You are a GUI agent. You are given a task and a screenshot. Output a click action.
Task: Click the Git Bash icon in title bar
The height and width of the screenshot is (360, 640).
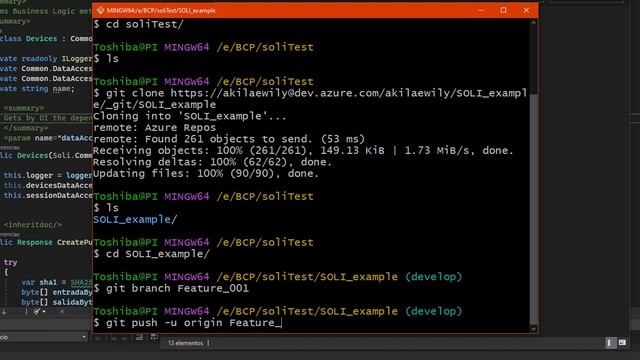coord(100,11)
